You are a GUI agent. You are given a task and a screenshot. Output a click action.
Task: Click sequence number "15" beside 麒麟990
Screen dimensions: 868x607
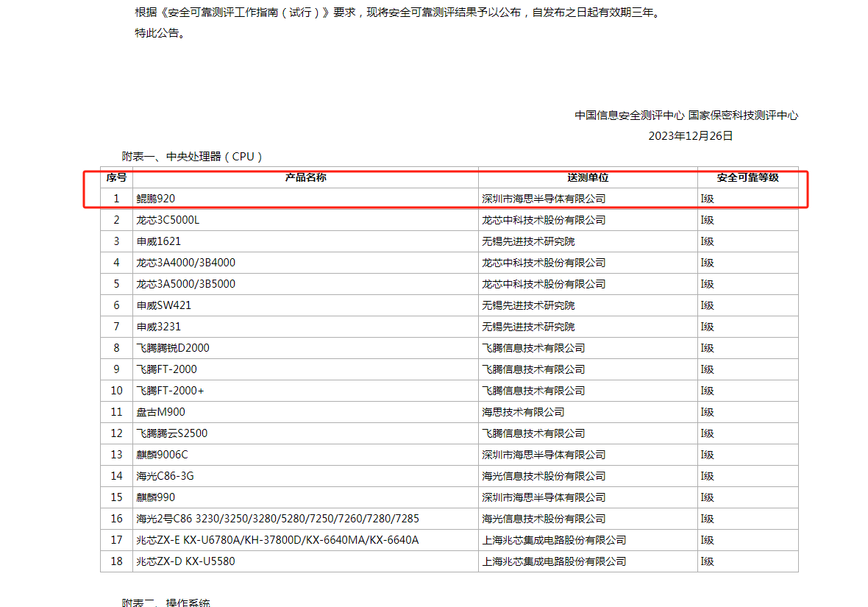[x=116, y=497]
